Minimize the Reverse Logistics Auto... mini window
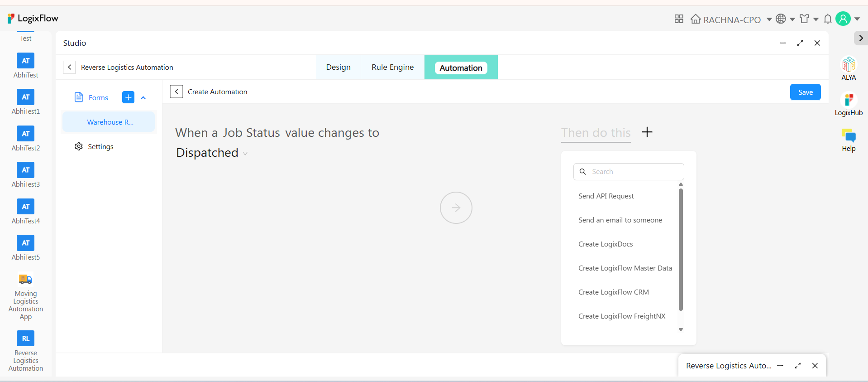The width and height of the screenshot is (868, 382). [780, 366]
